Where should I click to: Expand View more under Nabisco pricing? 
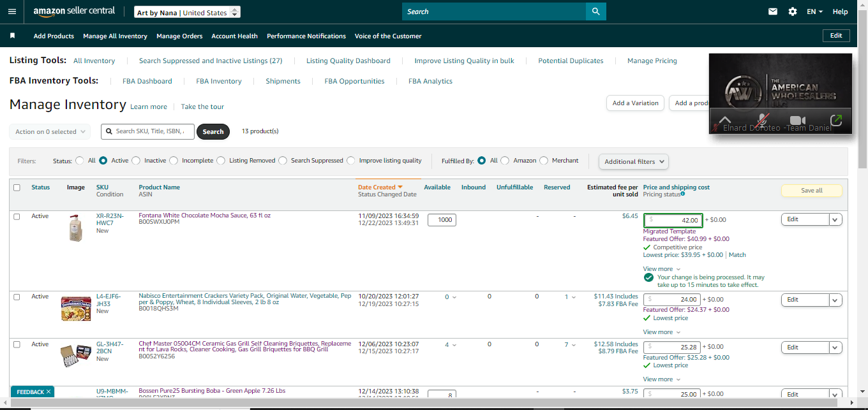click(x=662, y=332)
